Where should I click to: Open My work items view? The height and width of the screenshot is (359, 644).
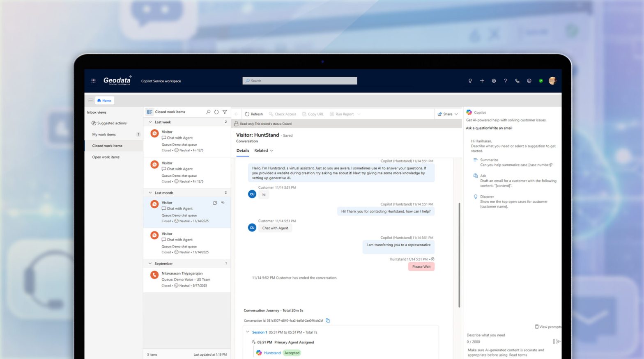pos(104,135)
